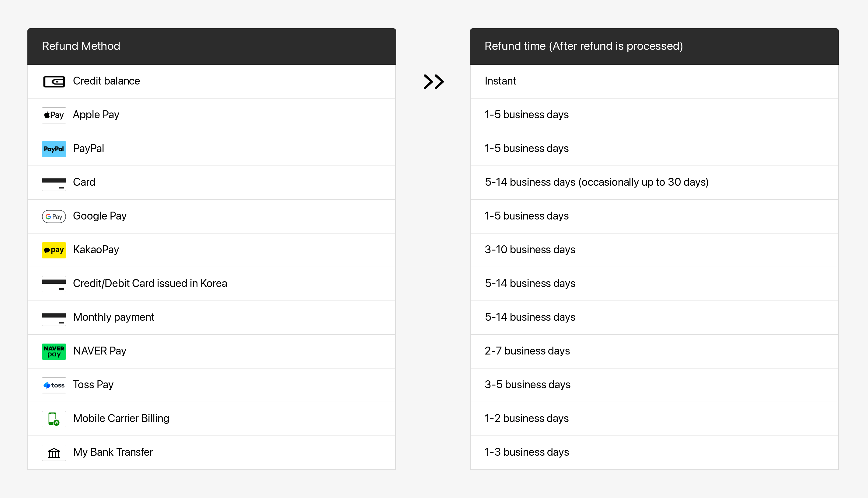Click the Google Pay logo icon
The width and height of the screenshot is (868, 498).
point(54,216)
